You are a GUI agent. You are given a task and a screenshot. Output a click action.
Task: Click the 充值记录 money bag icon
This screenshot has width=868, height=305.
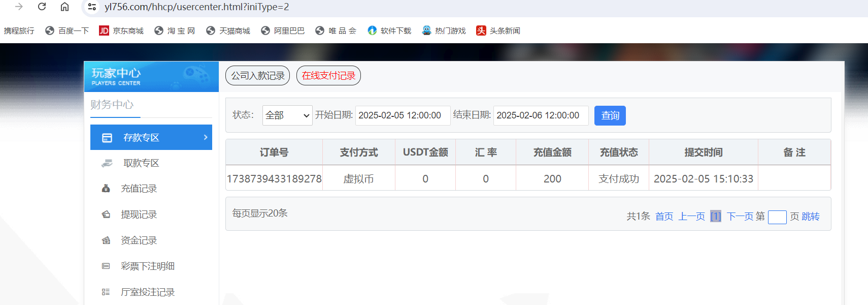coord(106,189)
